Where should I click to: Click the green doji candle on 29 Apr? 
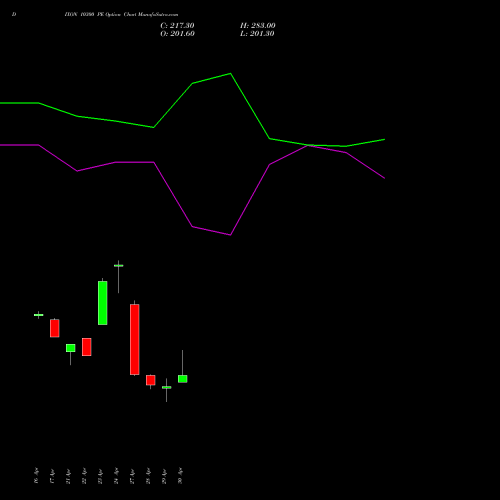pyautogui.click(x=167, y=387)
